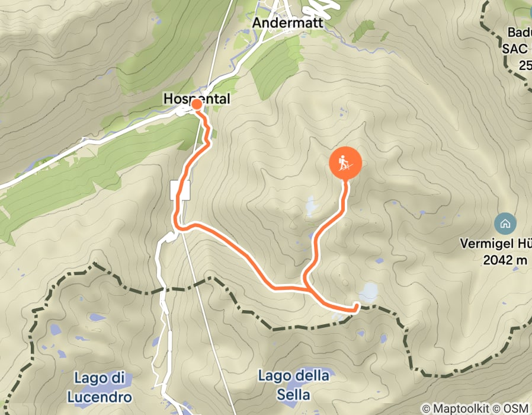532x415 pixels.
Task: Click the pale lake left of ski marker
Action: coord(311,206)
